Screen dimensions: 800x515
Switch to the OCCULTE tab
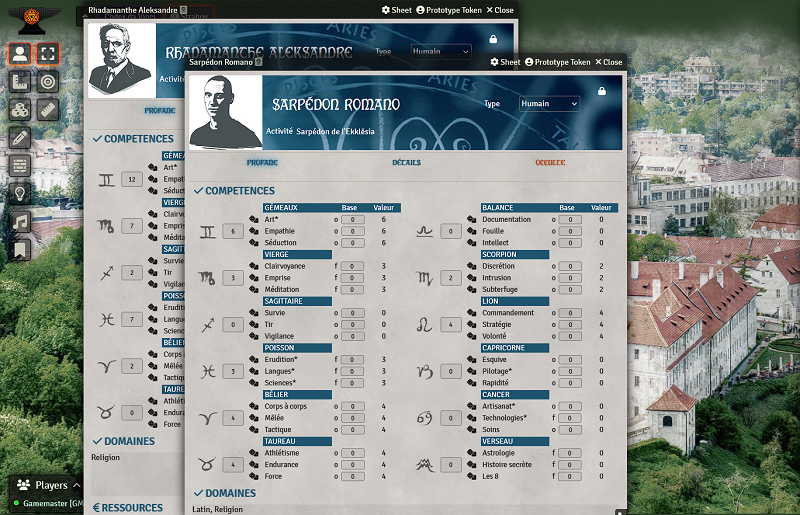point(549,162)
